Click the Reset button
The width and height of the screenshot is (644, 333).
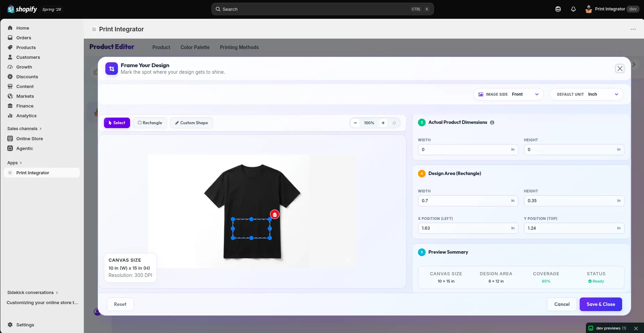click(120, 304)
